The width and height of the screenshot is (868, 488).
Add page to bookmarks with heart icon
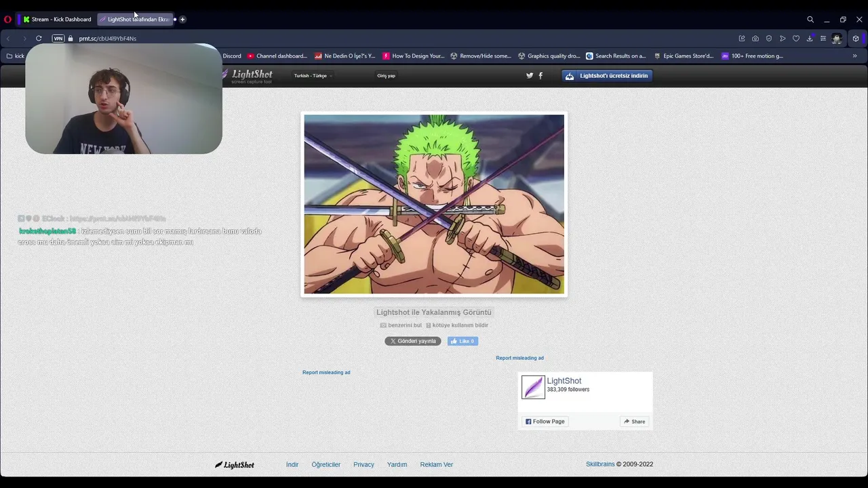pos(796,39)
